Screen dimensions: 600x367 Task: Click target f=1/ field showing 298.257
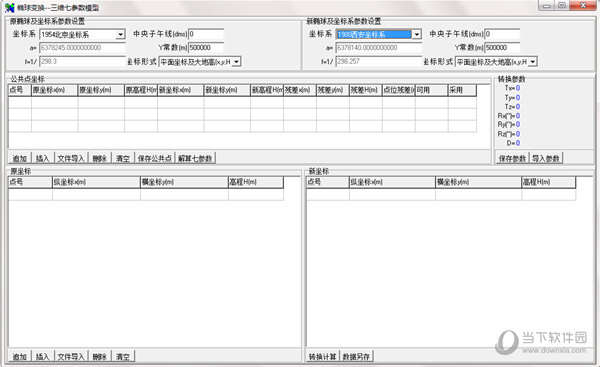point(378,61)
